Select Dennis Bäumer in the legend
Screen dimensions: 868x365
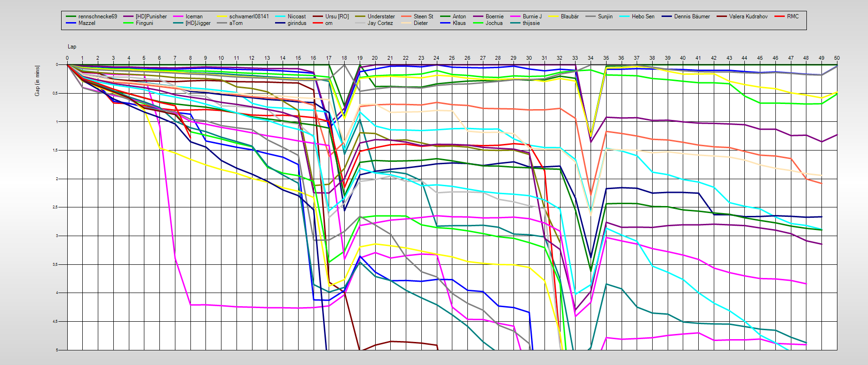pos(692,16)
